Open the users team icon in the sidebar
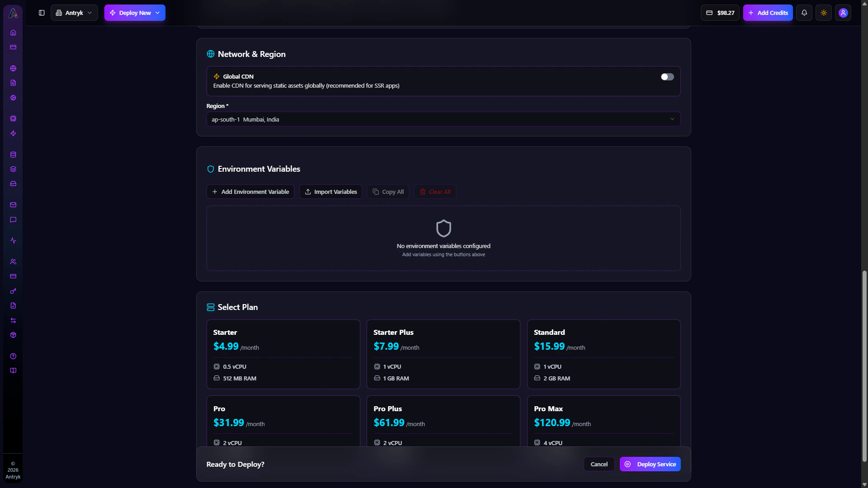This screenshot has width=868, height=488. point(13,262)
